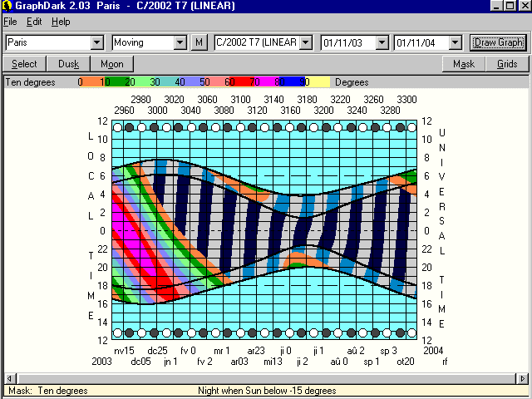
Task: Click the Dusk button
Action: click(x=68, y=64)
